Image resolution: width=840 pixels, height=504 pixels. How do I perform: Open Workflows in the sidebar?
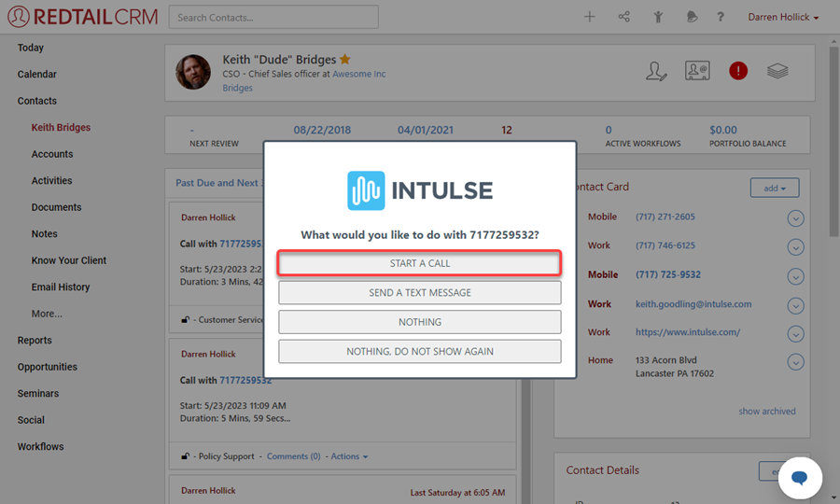click(x=41, y=447)
